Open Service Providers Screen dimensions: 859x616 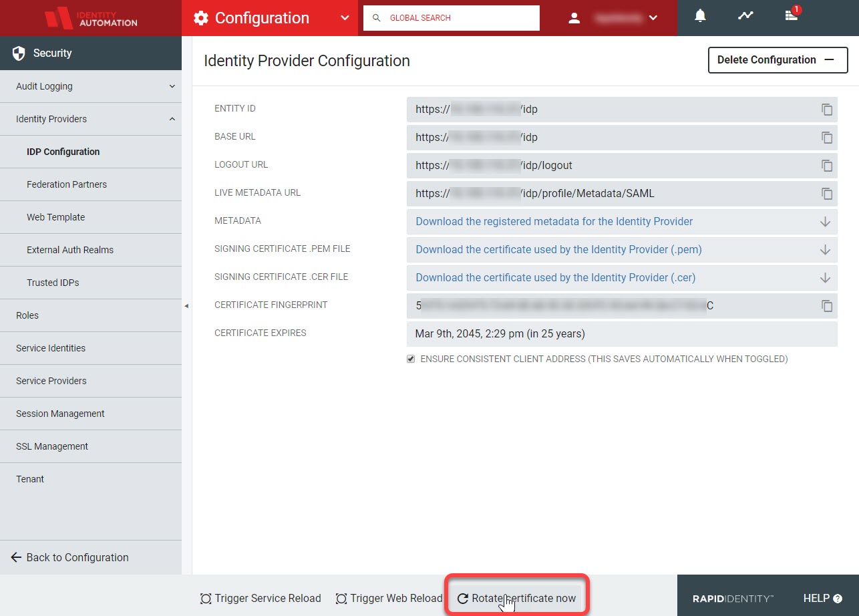[x=91, y=381]
